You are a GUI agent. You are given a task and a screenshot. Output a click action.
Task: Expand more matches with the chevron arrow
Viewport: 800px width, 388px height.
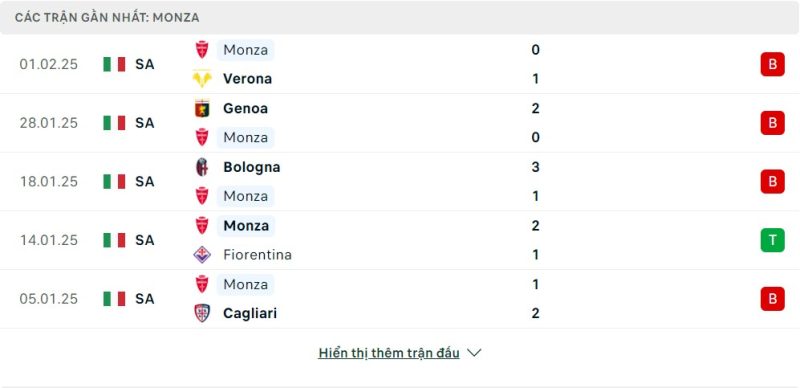(474, 353)
